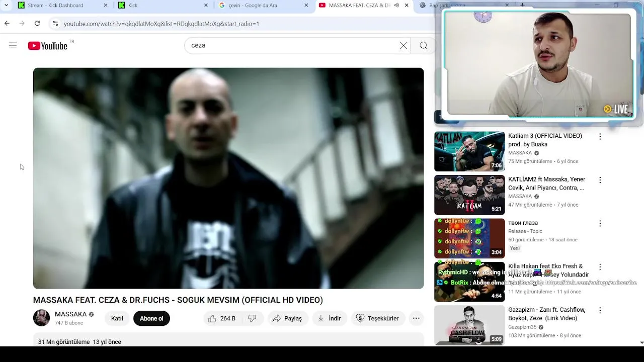Mute the tab using the speaker icon
Image resolution: width=644 pixels, height=362 pixels.
396,5
